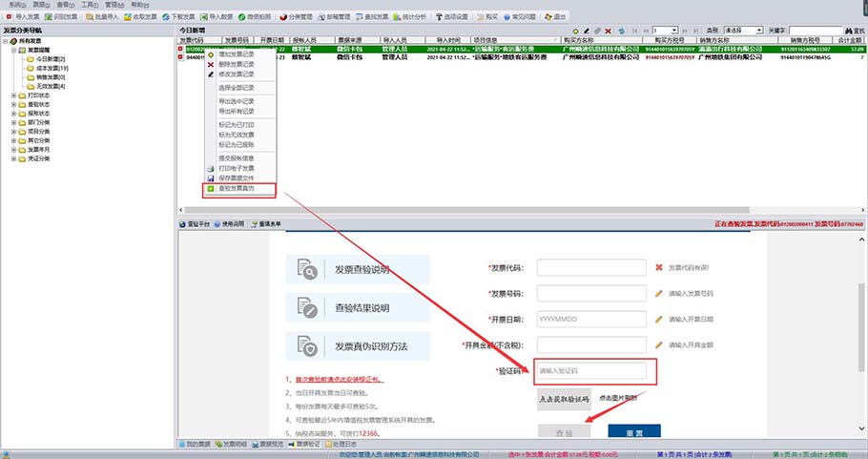Expand the 部门分类 tree folder
This screenshot has height=459, width=868.
[x=13, y=122]
